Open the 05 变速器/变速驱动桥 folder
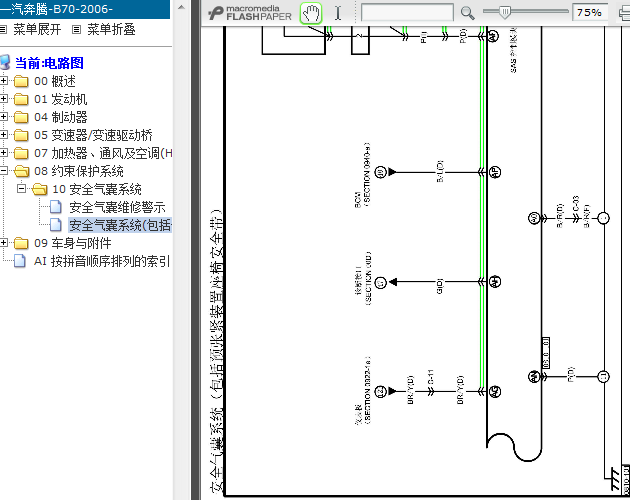Screen dimensions: 630x500 [x=93, y=135]
